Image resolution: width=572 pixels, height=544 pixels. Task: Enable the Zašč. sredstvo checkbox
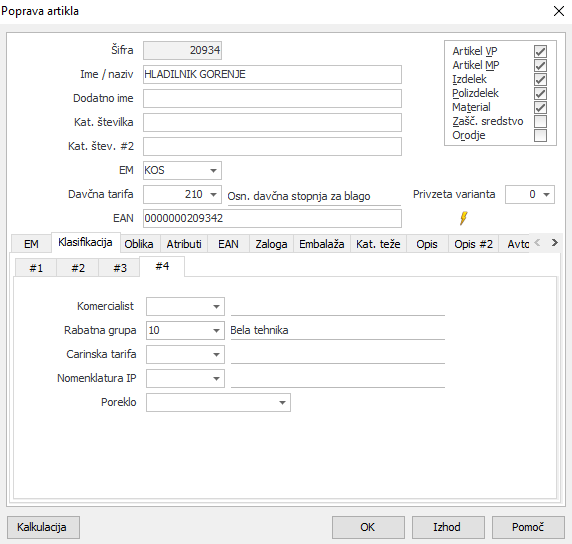[x=540, y=121]
